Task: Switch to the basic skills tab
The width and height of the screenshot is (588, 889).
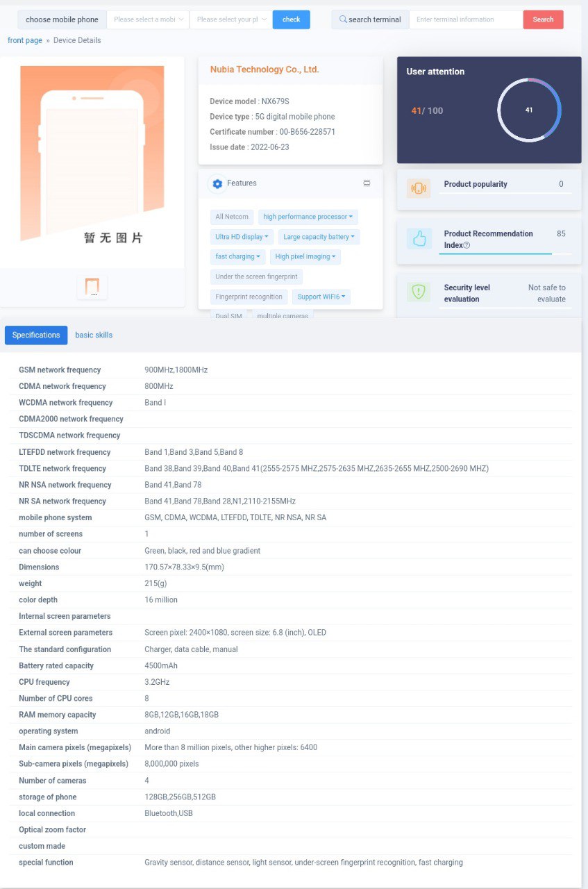Action: click(94, 335)
